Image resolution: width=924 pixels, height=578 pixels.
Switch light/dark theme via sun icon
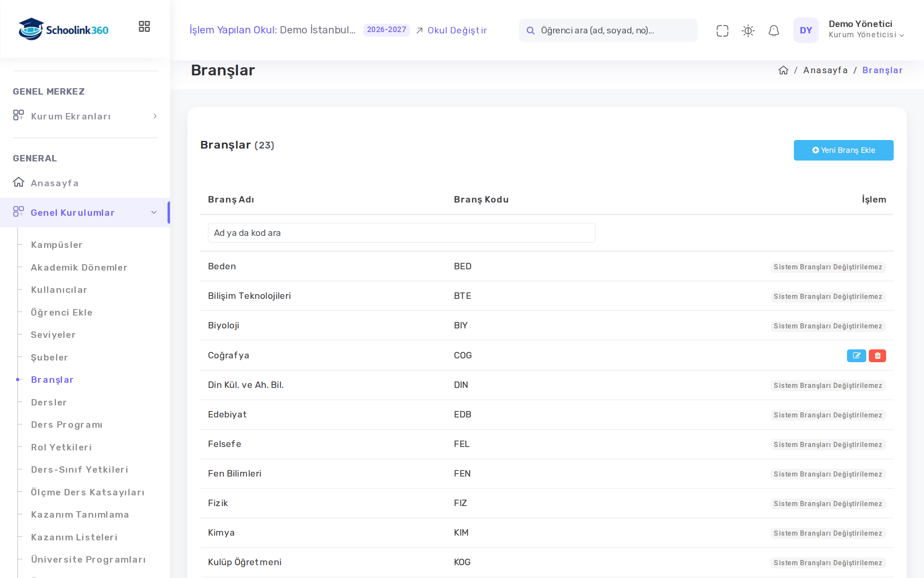(748, 30)
